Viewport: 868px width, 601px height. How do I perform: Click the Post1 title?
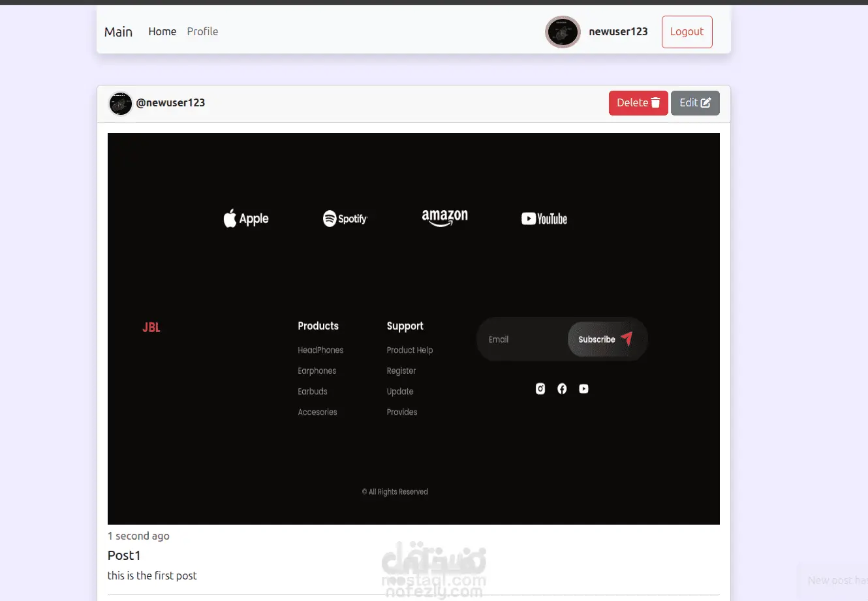[124, 555]
